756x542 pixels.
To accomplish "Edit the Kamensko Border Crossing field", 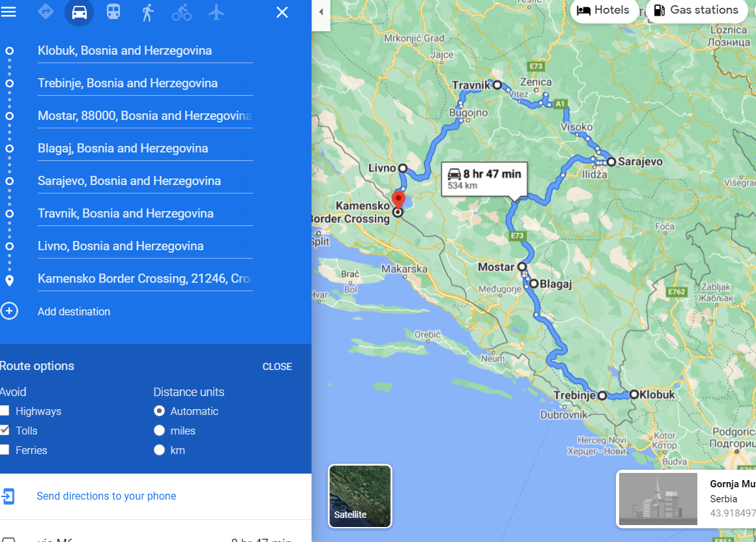I will click(x=145, y=278).
